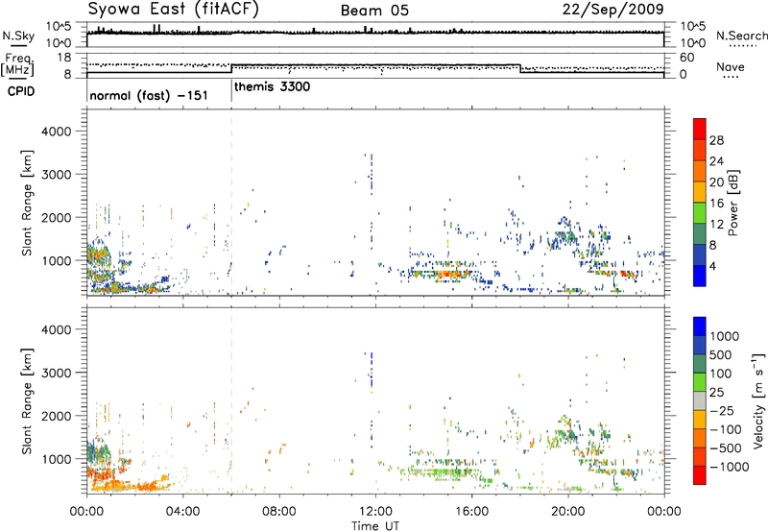Click the gray -25 to 25 velocity swatch

point(700,401)
